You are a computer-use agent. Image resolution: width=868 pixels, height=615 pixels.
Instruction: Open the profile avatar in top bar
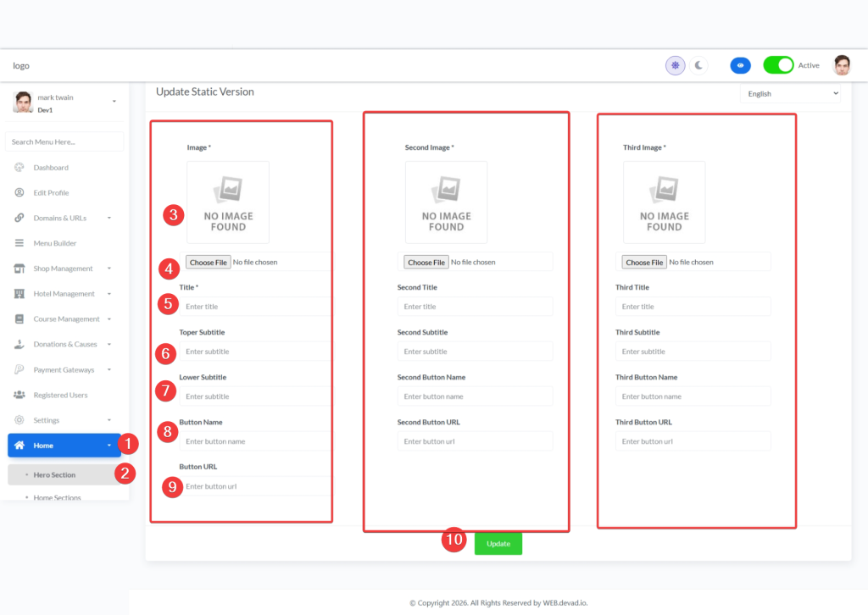(x=842, y=65)
